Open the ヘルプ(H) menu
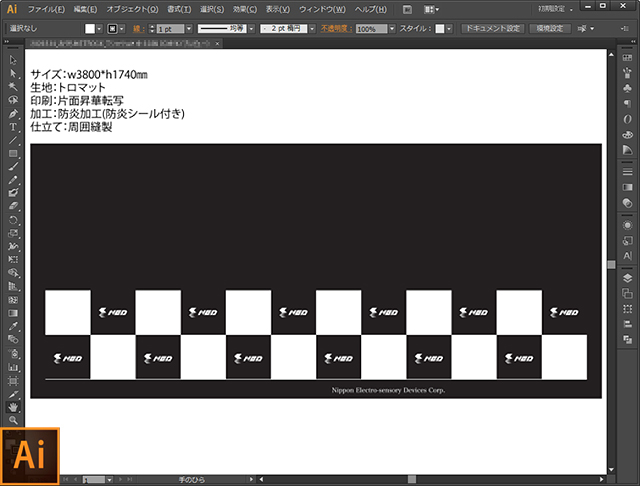 (371, 9)
